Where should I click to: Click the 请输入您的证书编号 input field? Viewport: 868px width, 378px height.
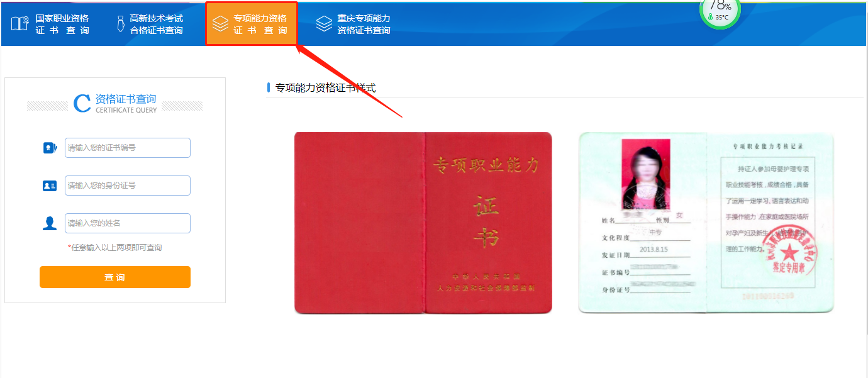tap(128, 148)
